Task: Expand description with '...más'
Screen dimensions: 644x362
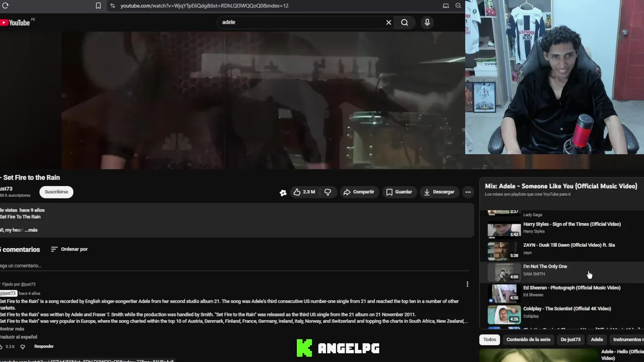Action: click(x=31, y=230)
